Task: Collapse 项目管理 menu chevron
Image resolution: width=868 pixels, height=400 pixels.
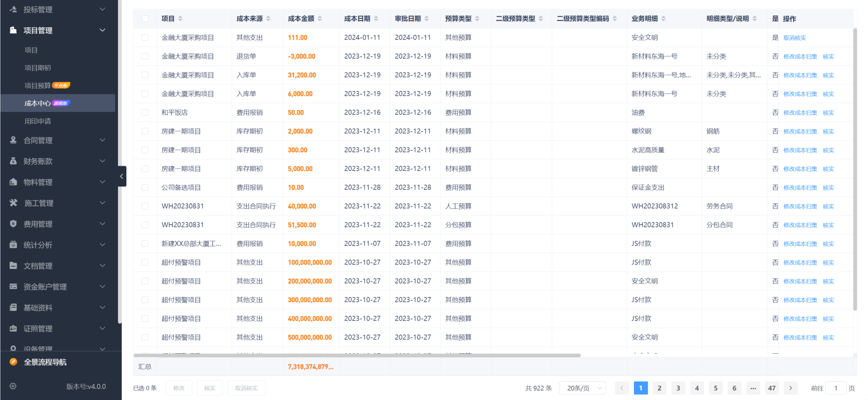Action: 103,30
